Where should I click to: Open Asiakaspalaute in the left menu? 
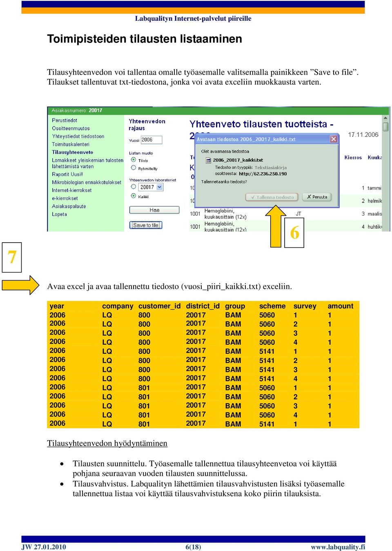point(69,206)
